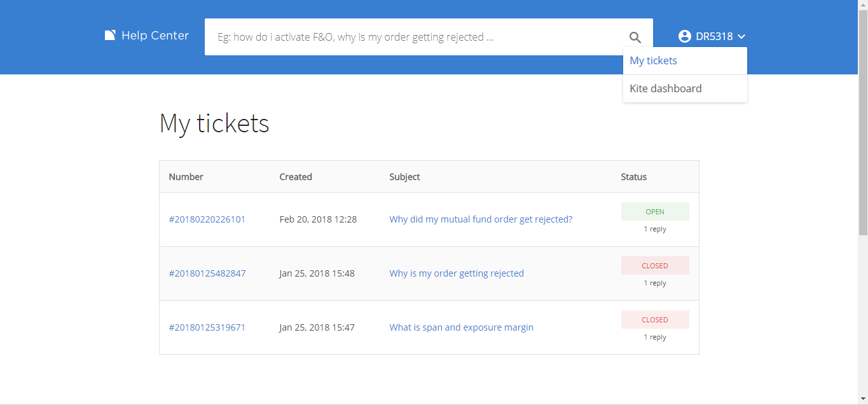Click the Help Center logo icon

pyautogui.click(x=110, y=36)
